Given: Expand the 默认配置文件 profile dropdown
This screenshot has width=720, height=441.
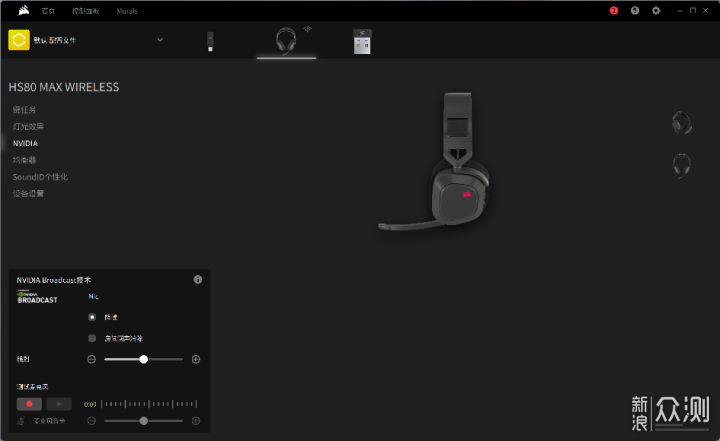Looking at the screenshot, I should (160, 40).
